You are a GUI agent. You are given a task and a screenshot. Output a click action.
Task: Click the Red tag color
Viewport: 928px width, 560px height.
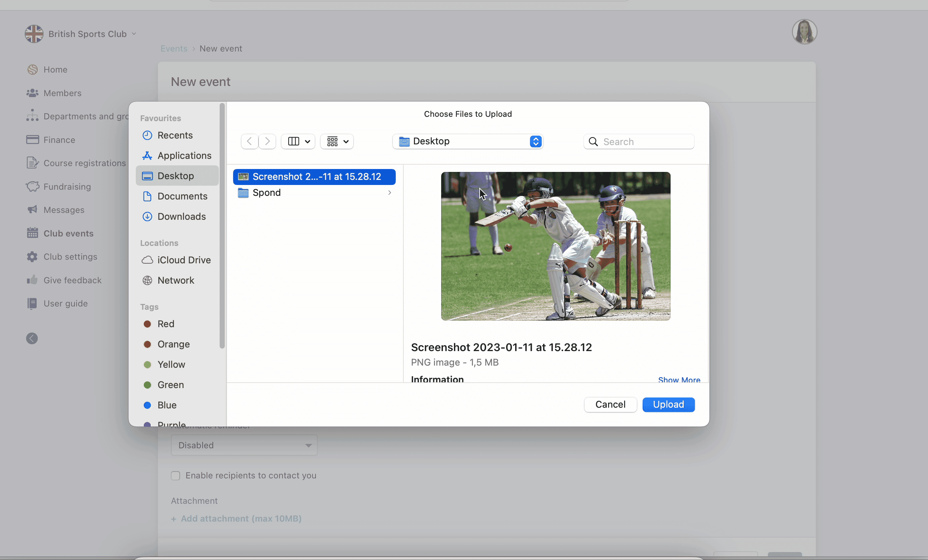165,324
